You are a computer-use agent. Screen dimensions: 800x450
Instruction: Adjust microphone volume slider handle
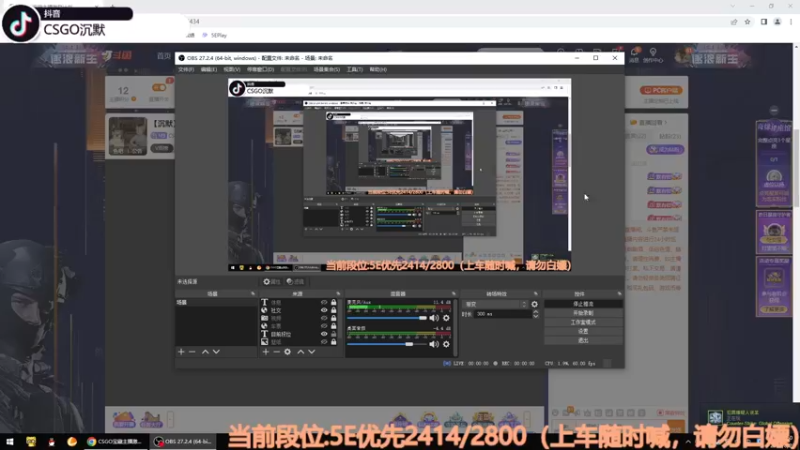click(x=422, y=318)
